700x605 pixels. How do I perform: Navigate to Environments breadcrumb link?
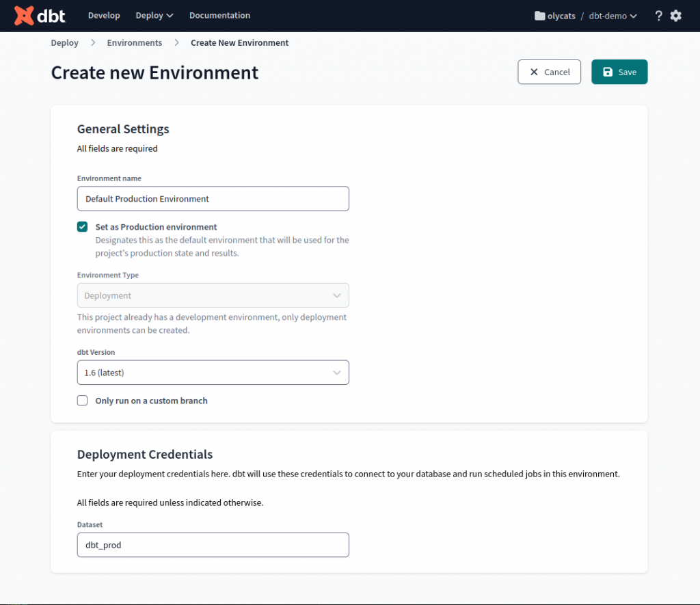click(135, 43)
